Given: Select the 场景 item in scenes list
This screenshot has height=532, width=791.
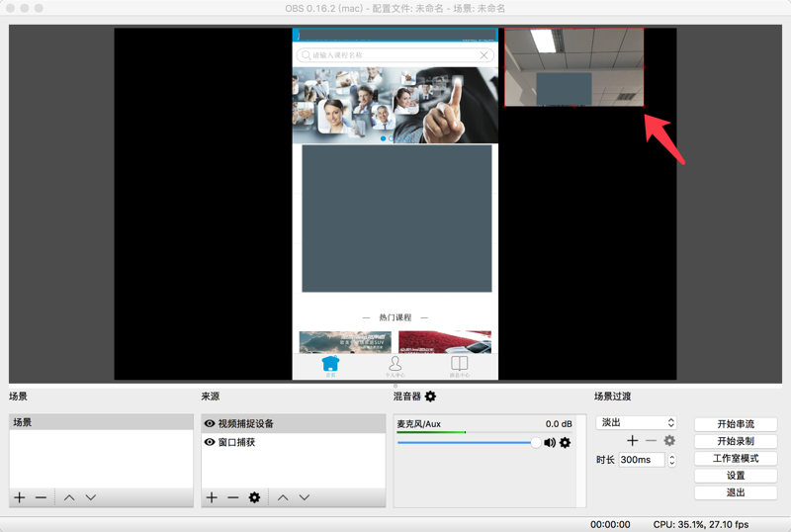Looking at the screenshot, I should [102, 422].
